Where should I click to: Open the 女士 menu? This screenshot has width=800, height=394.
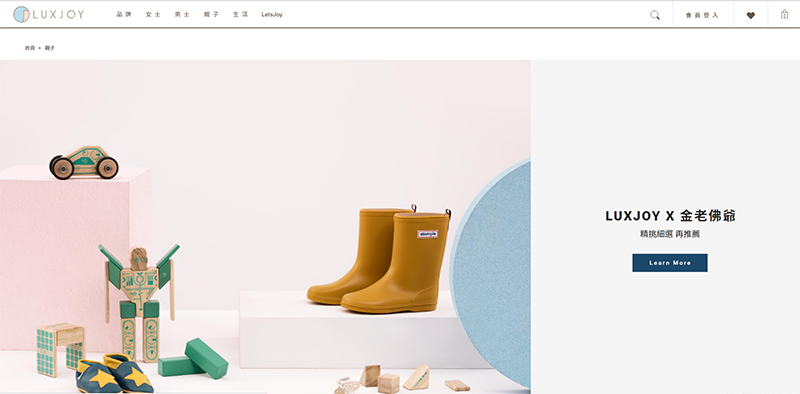click(153, 15)
